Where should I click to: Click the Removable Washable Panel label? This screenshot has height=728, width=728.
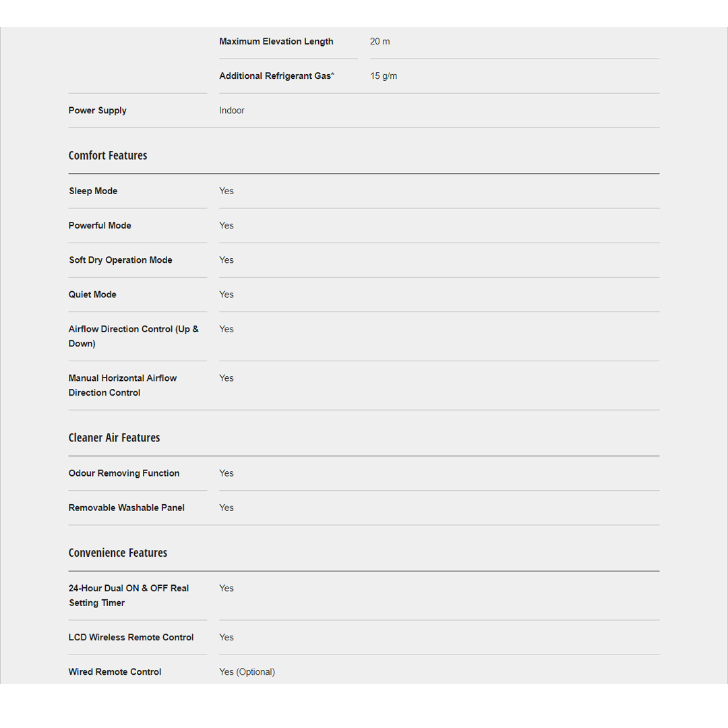127,508
